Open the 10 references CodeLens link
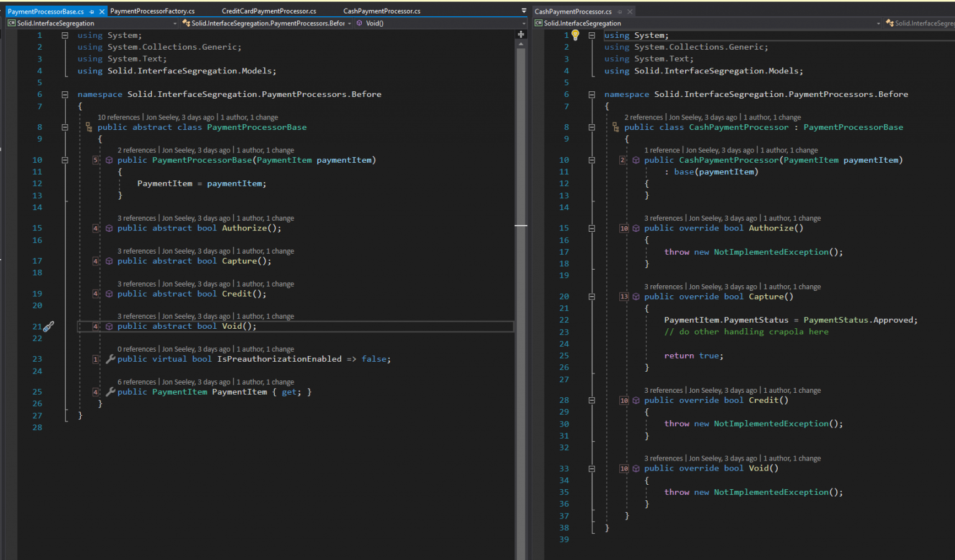 coord(118,117)
